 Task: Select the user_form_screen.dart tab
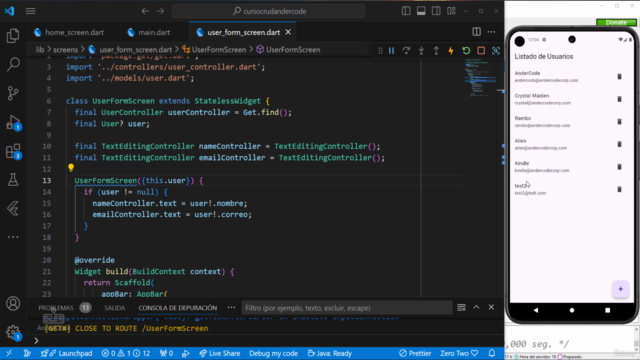243,32
